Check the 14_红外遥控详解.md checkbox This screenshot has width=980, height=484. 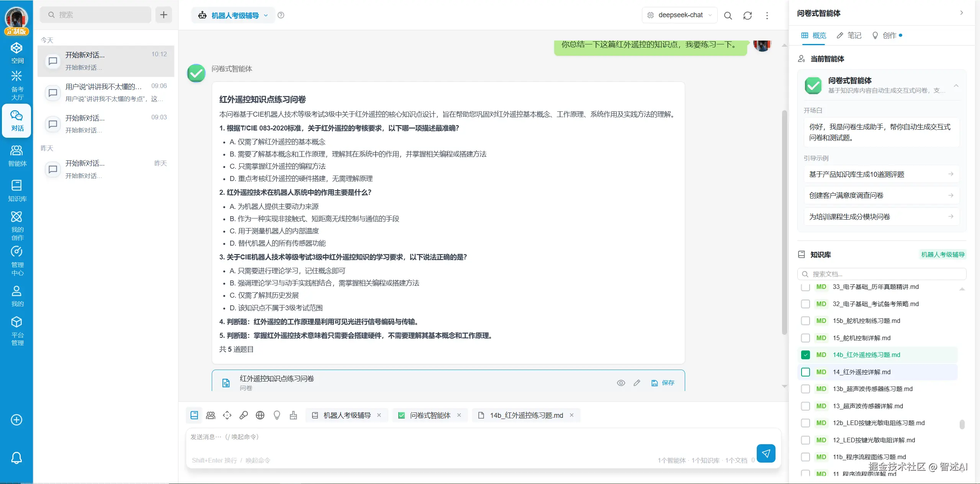[x=805, y=372]
